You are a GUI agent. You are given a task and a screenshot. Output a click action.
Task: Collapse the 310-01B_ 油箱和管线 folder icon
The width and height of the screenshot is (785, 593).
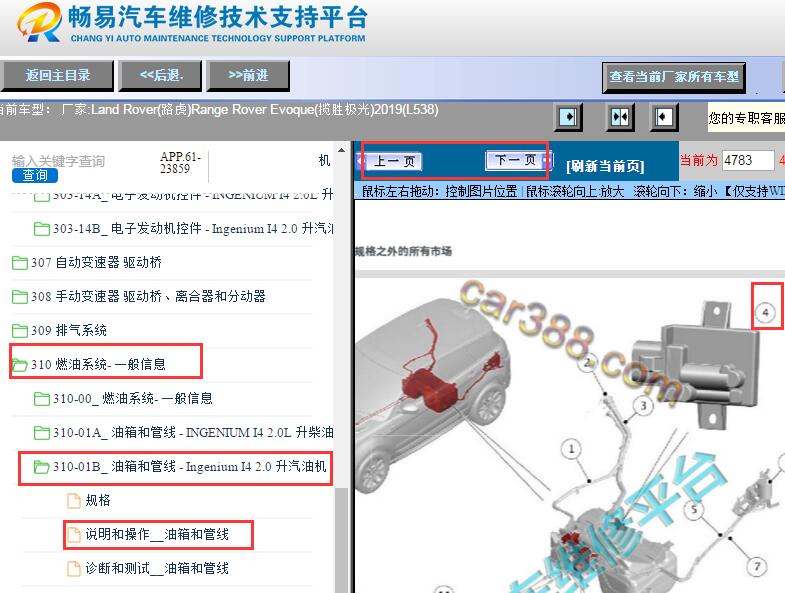click(42, 467)
